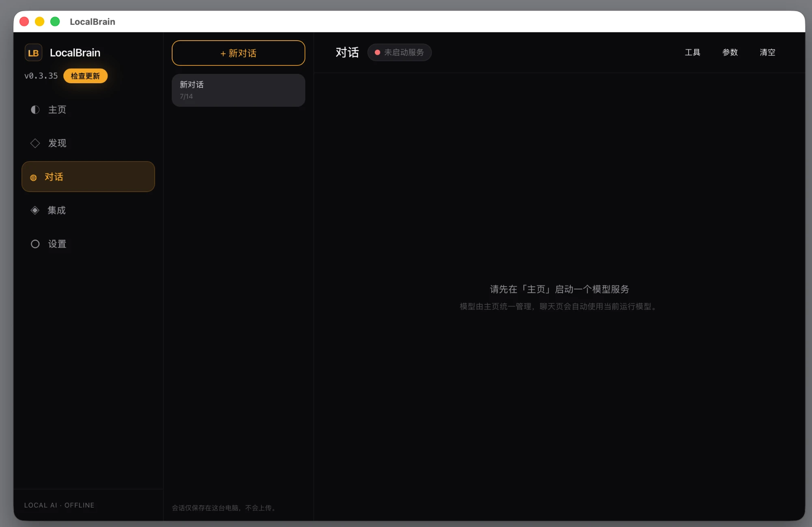Click the v0.3.35 version label
812x527 pixels.
pyautogui.click(x=41, y=76)
